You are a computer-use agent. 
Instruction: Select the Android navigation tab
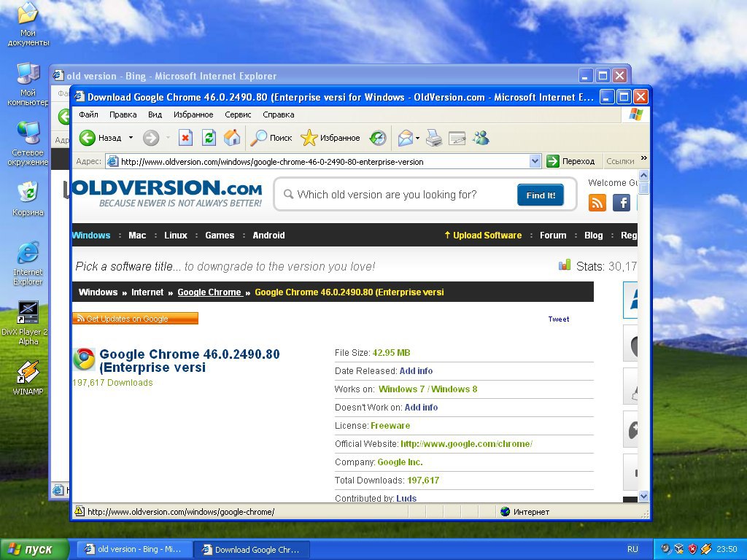268,236
